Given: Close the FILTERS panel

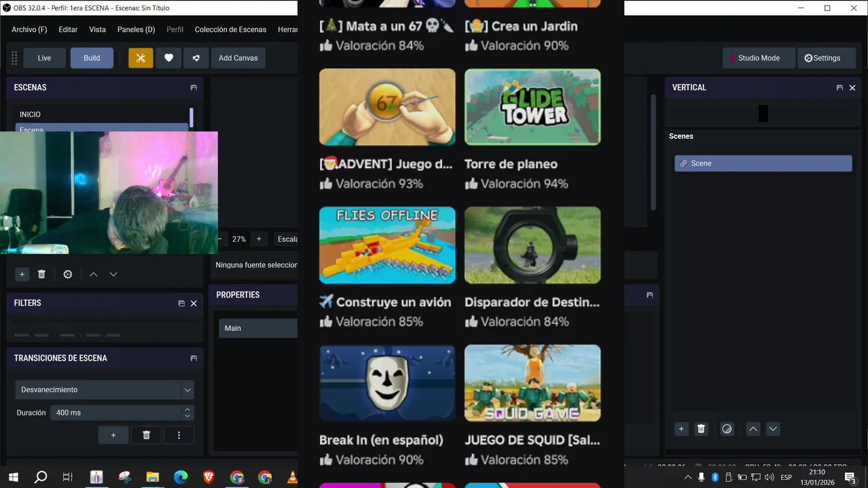Looking at the screenshot, I should [x=194, y=304].
